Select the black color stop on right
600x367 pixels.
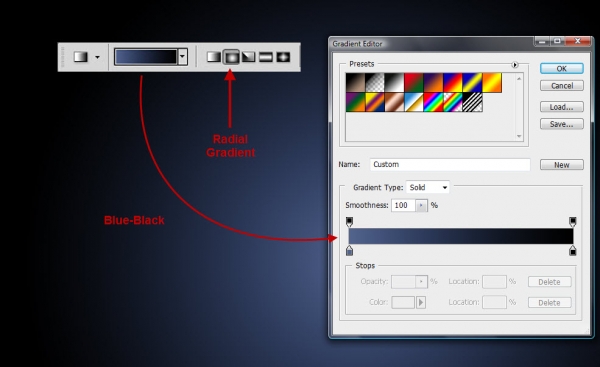pyautogui.click(x=572, y=251)
